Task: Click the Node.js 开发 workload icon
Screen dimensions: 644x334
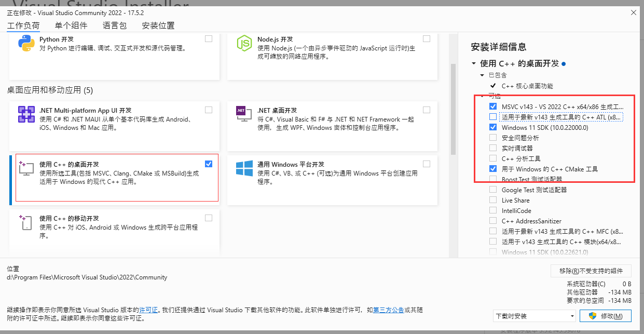Action: [x=243, y=43]
